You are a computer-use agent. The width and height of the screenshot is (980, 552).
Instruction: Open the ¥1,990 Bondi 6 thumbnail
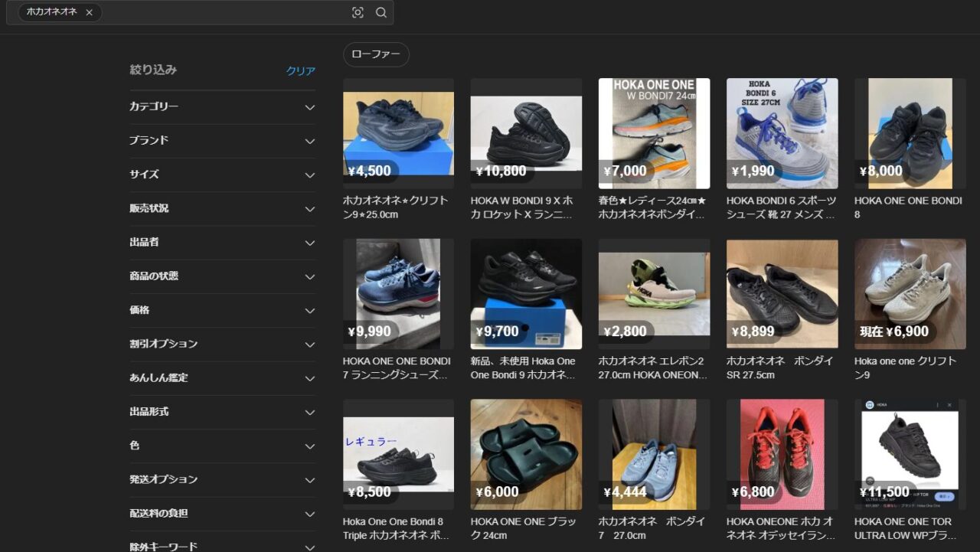(x=782, y=133)
